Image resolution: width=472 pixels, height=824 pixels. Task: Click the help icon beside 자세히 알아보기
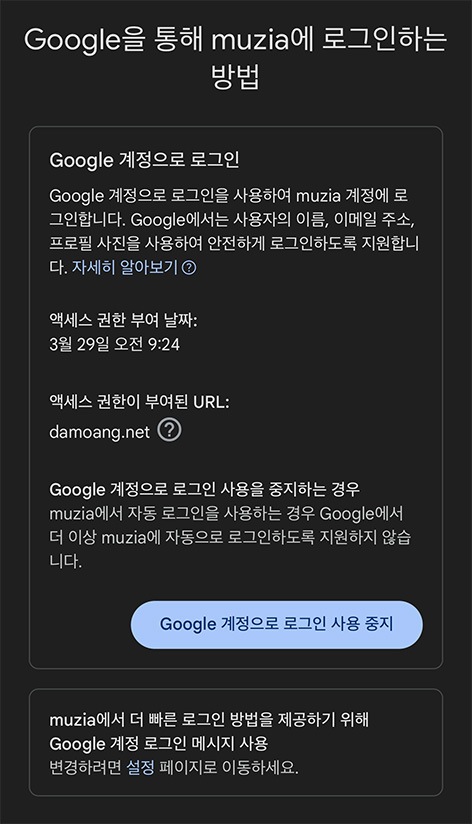189,268
